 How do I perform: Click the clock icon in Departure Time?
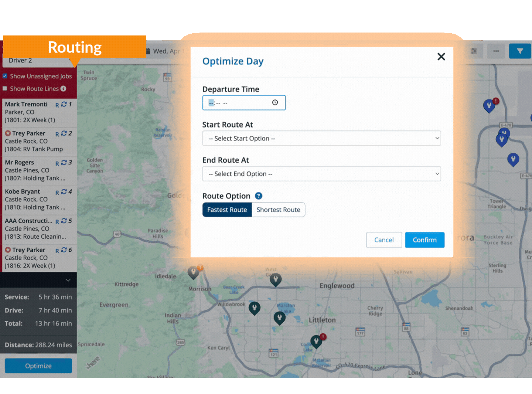pyautogui.click(x=275, y=103)
